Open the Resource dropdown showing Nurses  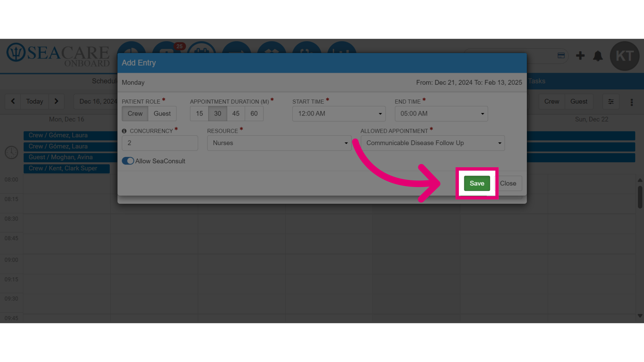point(279,143)
